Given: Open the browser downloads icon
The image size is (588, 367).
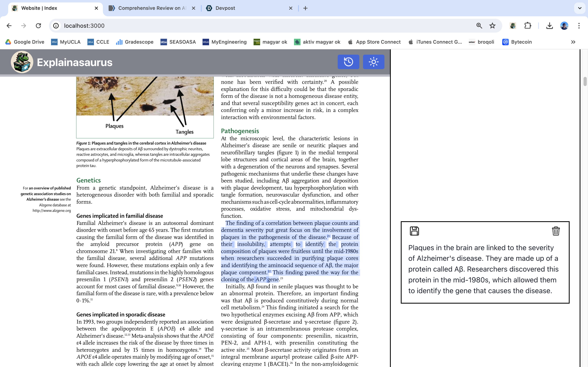Looking at the screenshot, I should click(549, 26).
